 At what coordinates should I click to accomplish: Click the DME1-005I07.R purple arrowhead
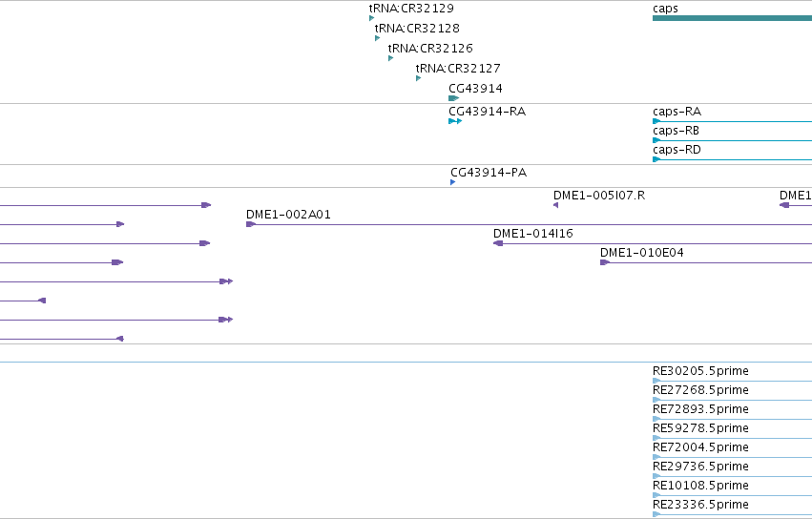pos(555,205)
